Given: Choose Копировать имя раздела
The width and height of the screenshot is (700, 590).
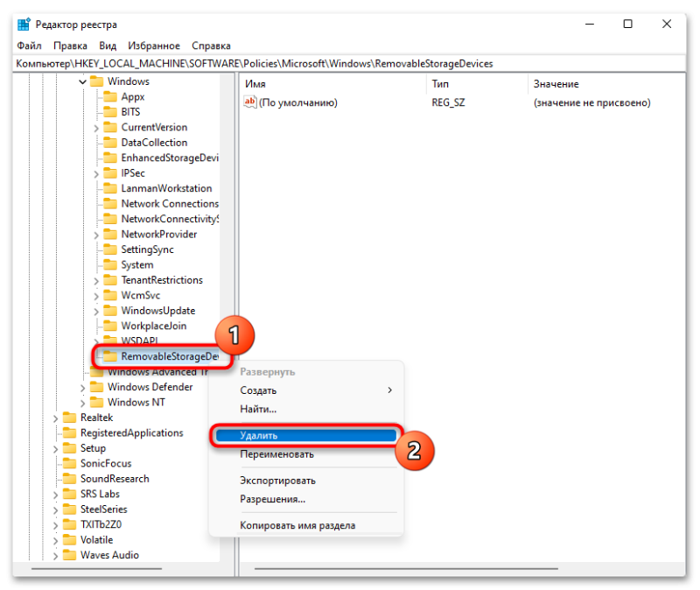Looking at the screenshot, I should click(306, 526).
